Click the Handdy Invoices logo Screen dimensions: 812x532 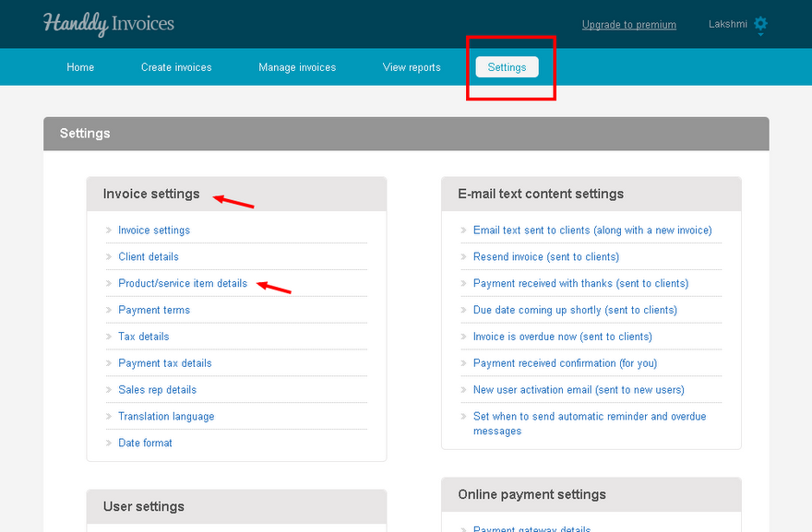point(109,24)
